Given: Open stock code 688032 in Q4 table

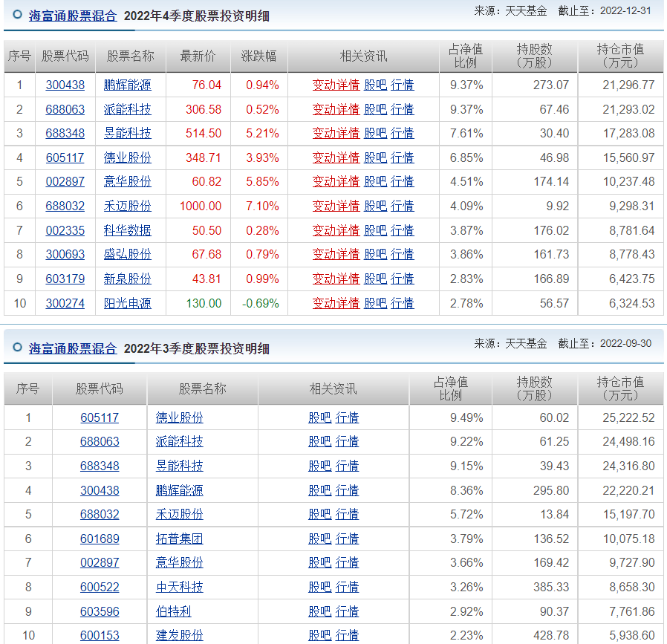Looking at the screenshot, I should [x=65, y=206].
